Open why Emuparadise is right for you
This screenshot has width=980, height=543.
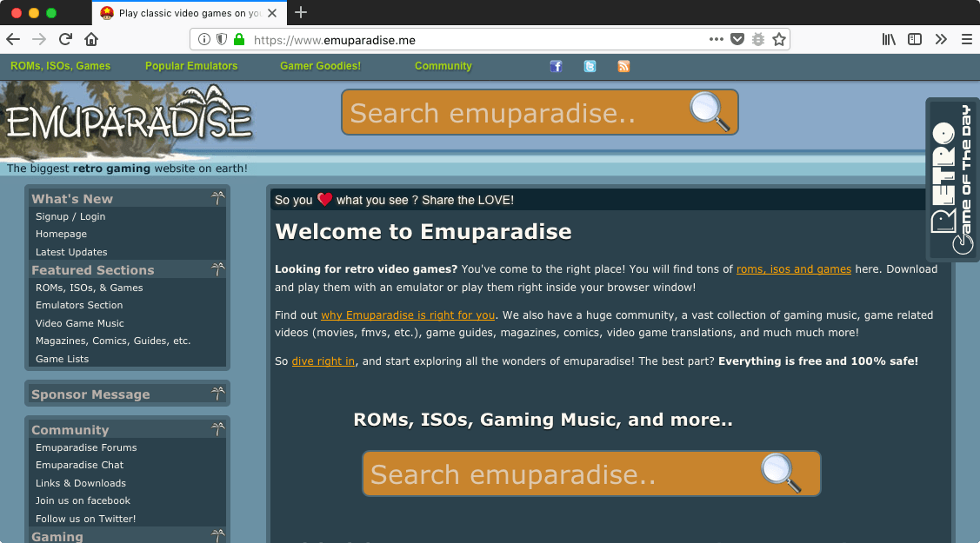click(x=408, y=315)
